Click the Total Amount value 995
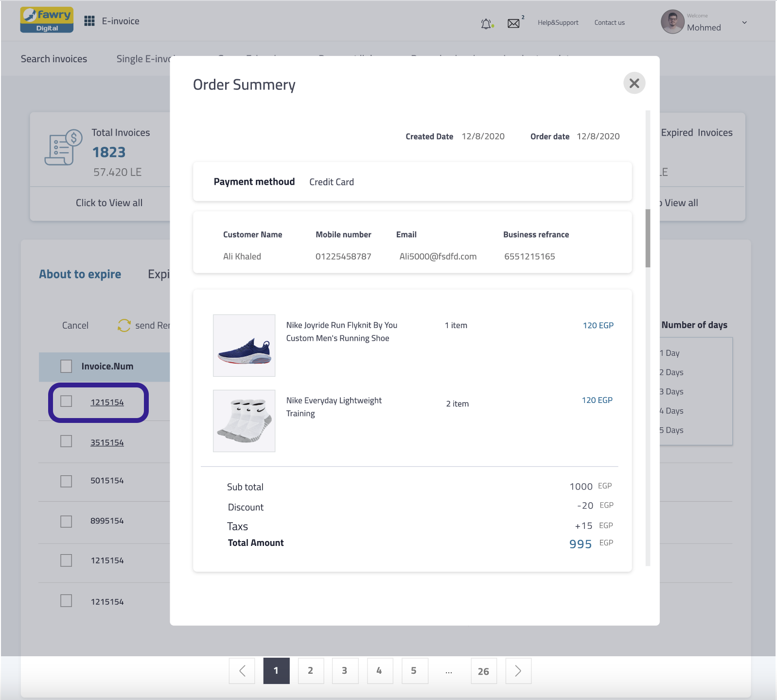This screenshot has width=777, height=700. point(581,544)
